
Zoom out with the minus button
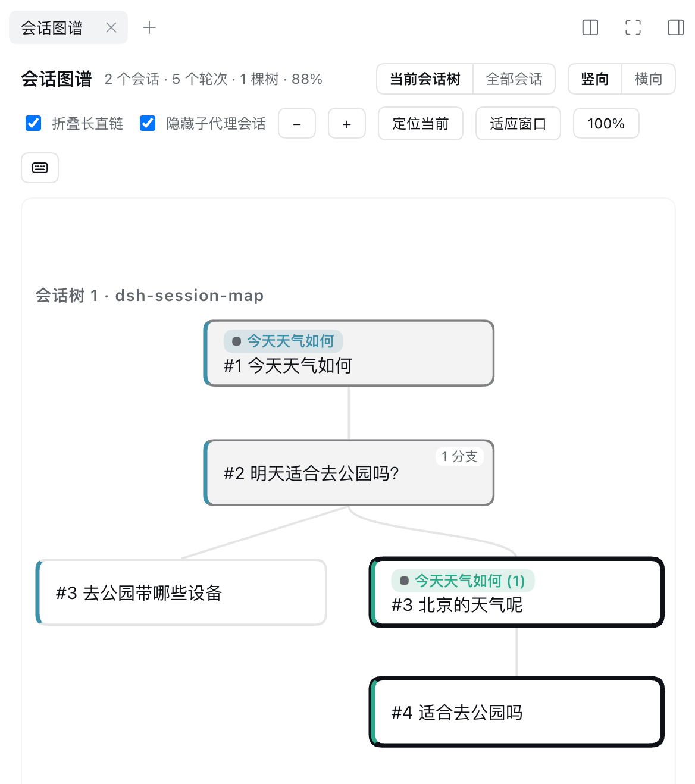click(297, 124)
